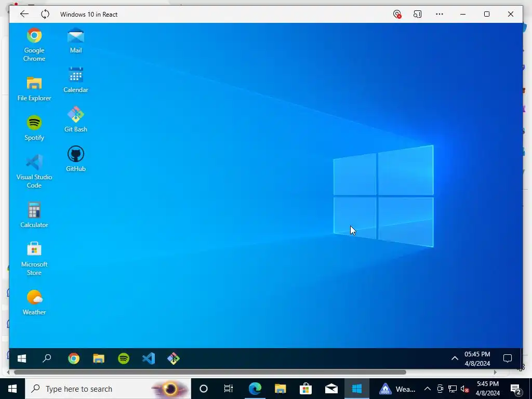Click the tracking prevention icon in title bar
The height and width of the screenshot is (399, 532).
coord(397,14)
